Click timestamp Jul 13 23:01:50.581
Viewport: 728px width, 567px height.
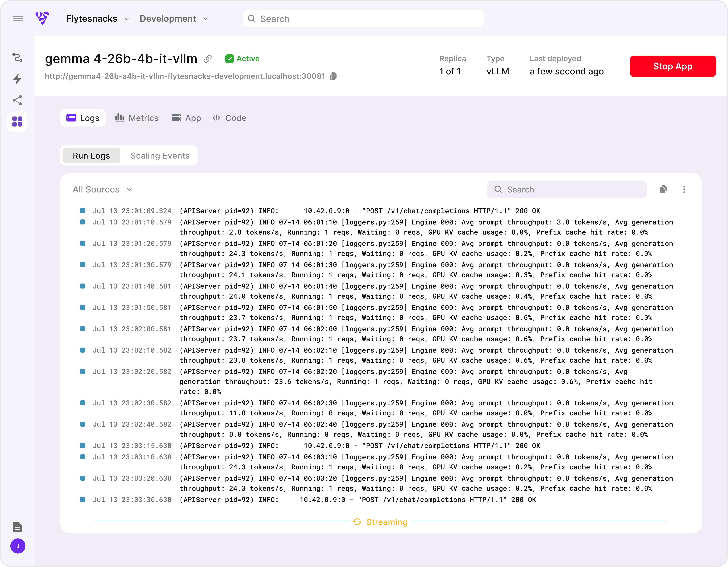click(132, 308)
